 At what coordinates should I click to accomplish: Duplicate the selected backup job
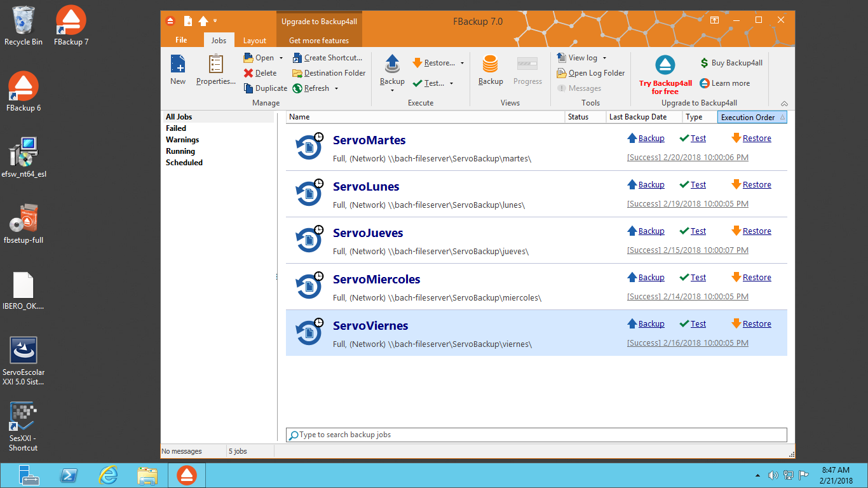click(x=266, y=88)
